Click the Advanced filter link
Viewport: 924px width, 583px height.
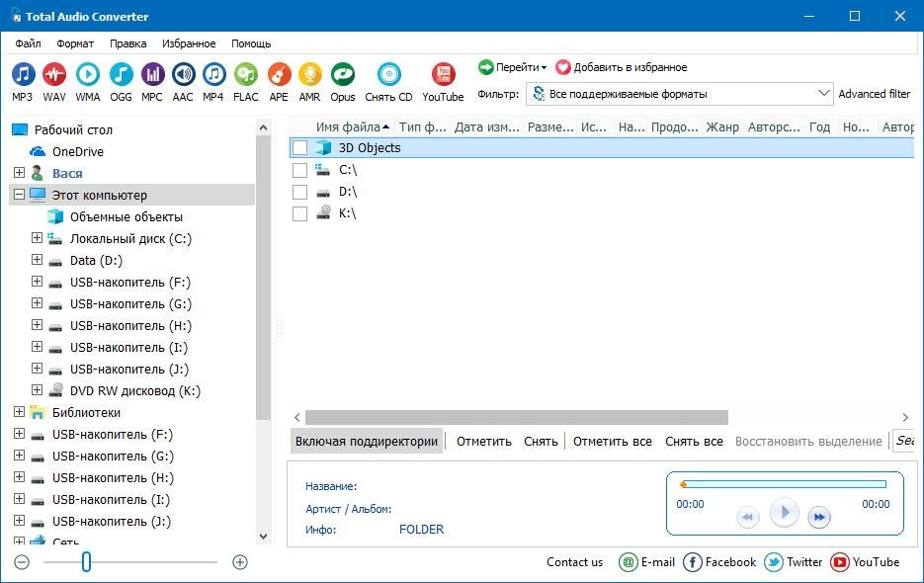[x=875, y=94]
